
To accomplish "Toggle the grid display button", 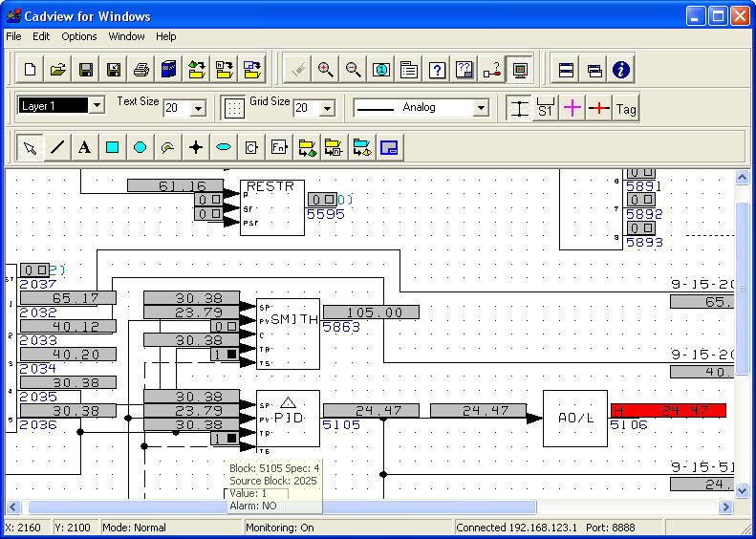I will [x=234, y=107].
